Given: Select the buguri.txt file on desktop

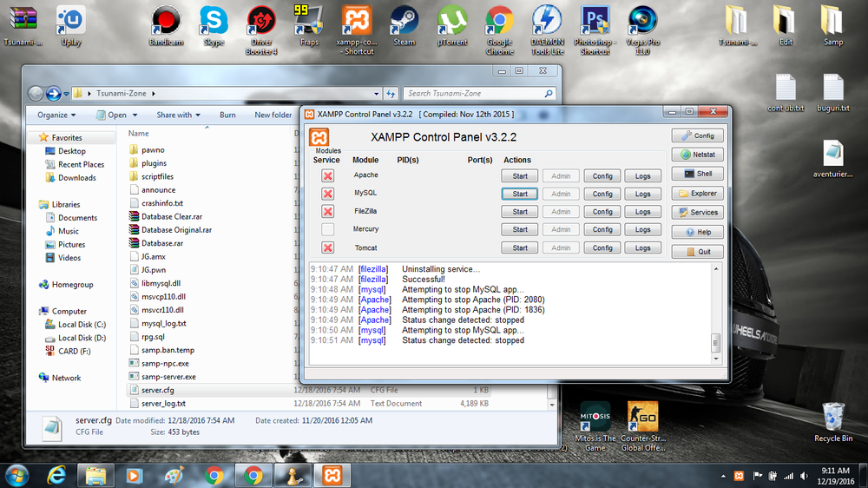Looking at the screenshot, I should pos(832,93).
